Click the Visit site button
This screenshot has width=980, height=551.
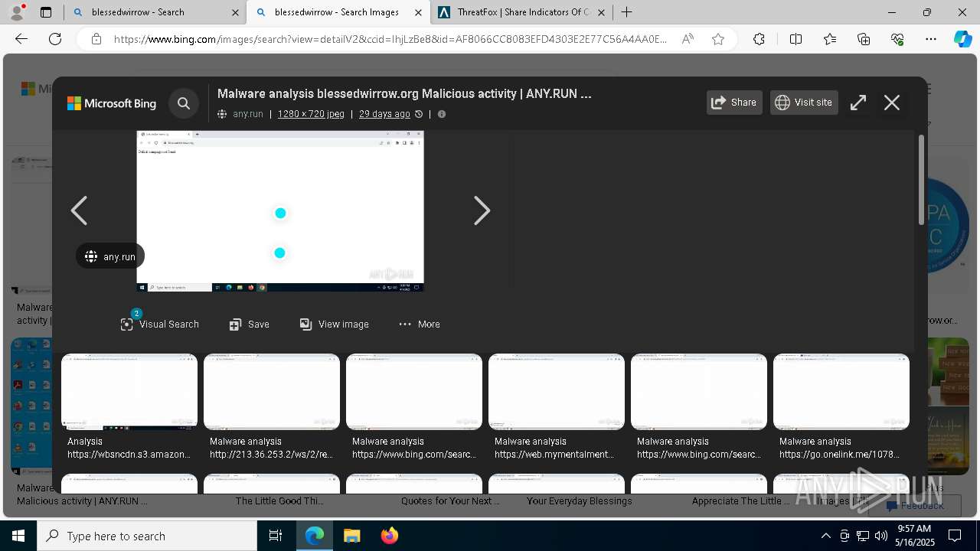click(x=804, y=103)
